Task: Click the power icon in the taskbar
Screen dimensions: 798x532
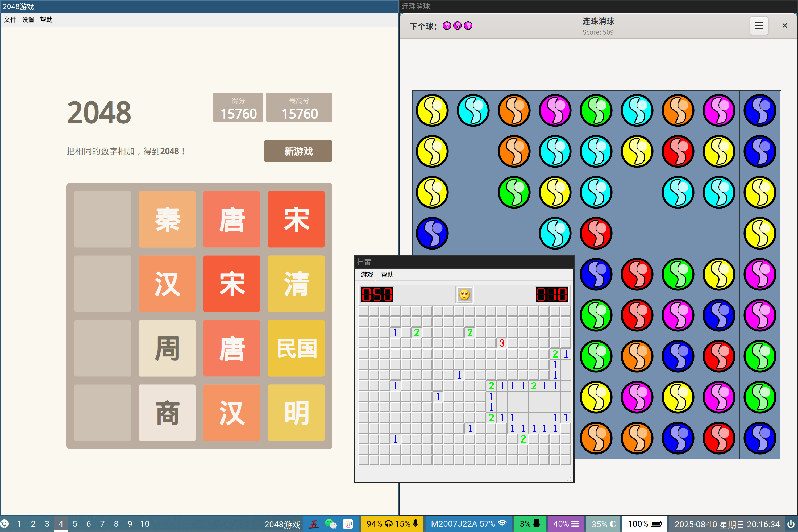Action: tap(791, 524)
